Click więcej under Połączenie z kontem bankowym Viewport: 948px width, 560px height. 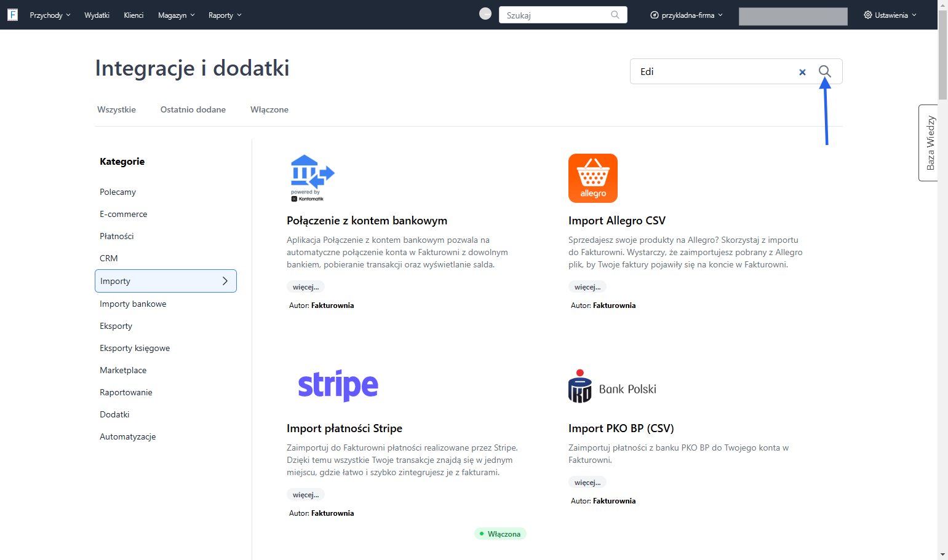(x=306, y=287)
